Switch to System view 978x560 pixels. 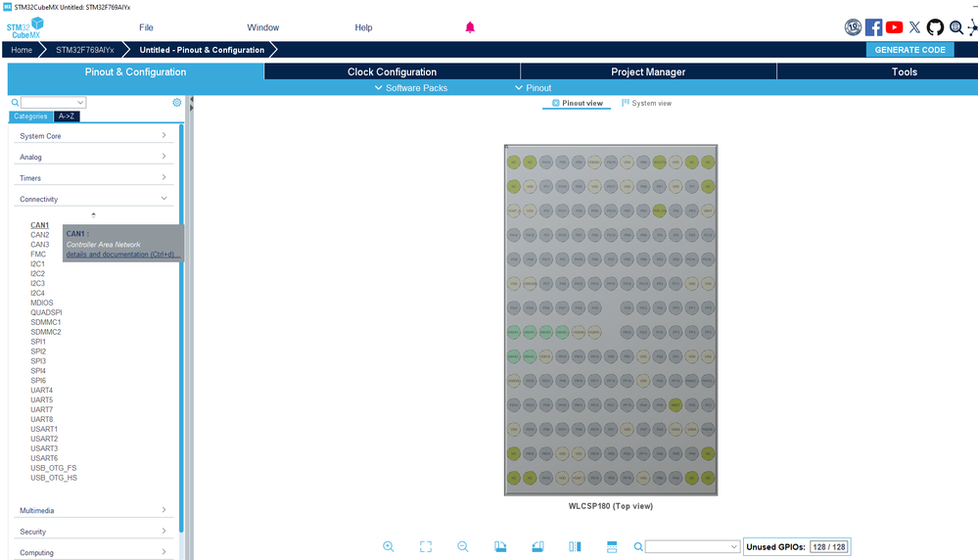647,104
